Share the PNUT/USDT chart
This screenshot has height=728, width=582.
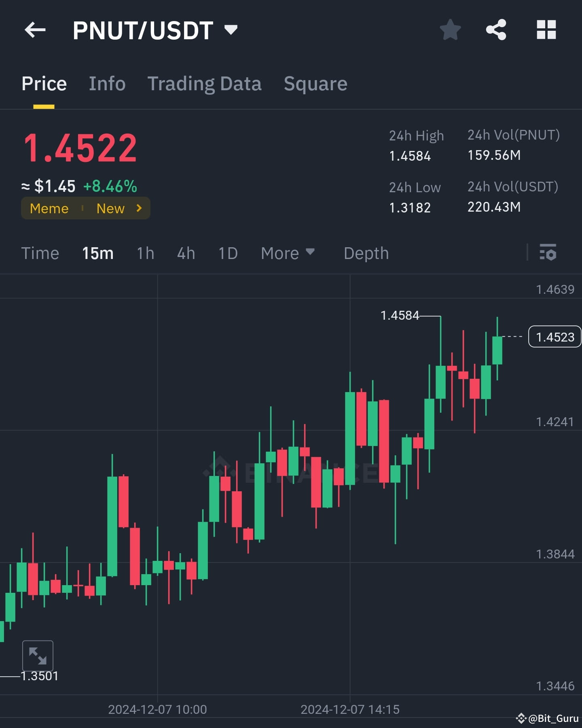495,30
